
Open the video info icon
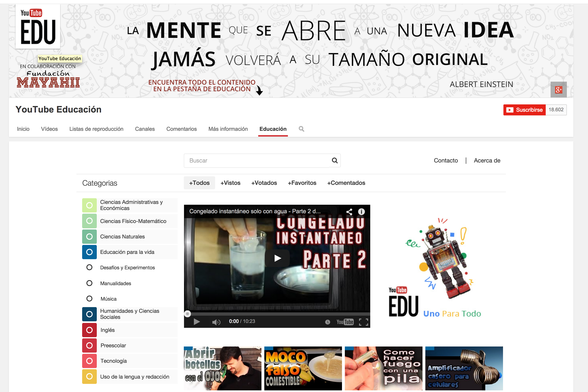coord(361,212)
